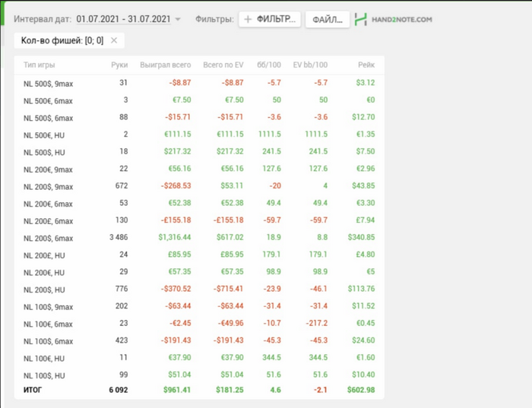Click EV value $617.02

pos(230,237)
